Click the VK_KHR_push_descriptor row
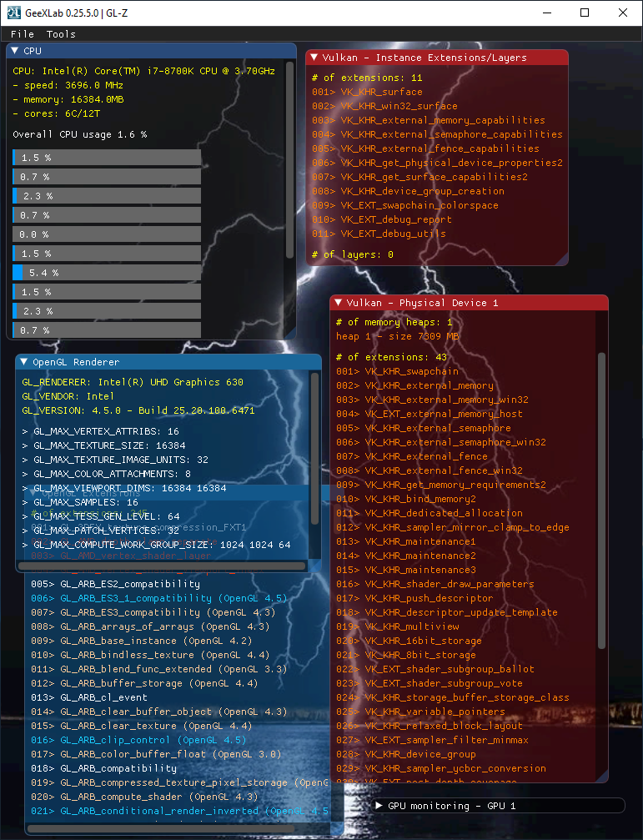This screenshot has width=643, height=840. (x=415, y=598)
